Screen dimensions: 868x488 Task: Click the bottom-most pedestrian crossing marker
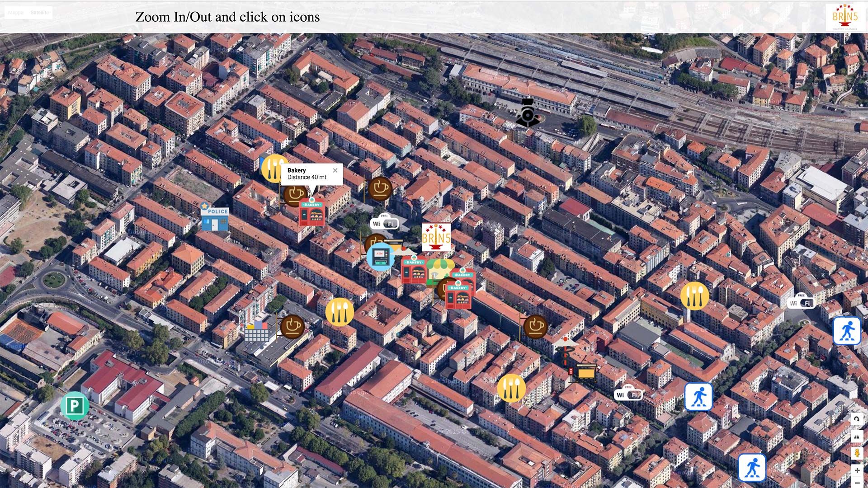point(752,468)
